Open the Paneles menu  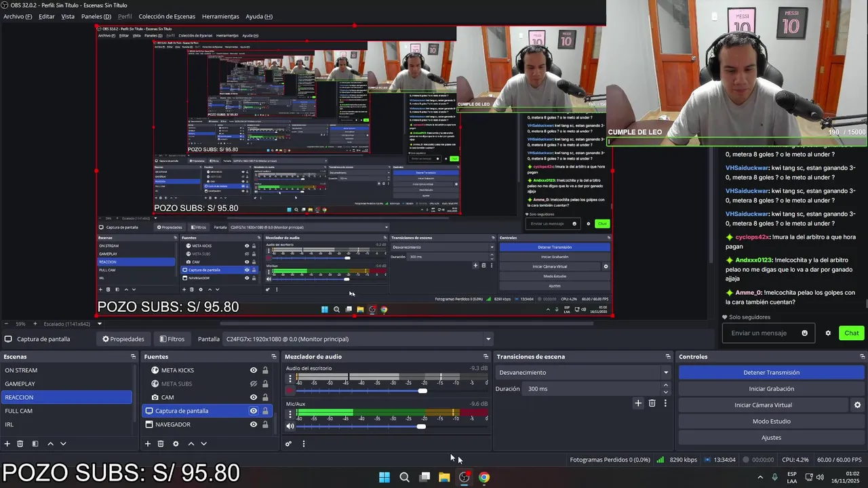96,16
